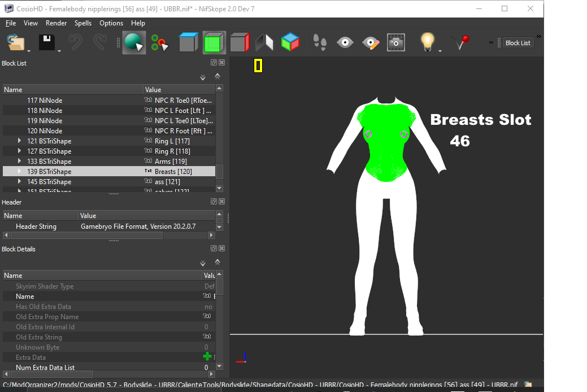Click Block List scrollbar up arrow
The image size is (587, 392).
(x=219, y=88)
